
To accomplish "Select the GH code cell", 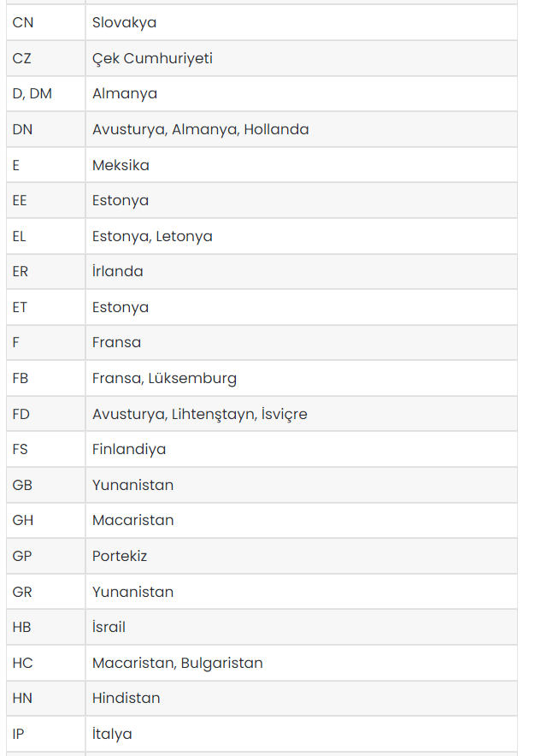I will [x=46, y=520].
